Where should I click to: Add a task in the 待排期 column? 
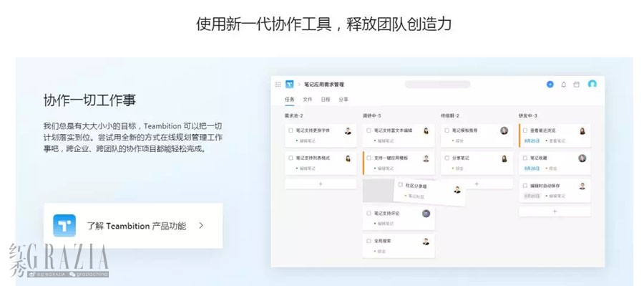(477, 184)
